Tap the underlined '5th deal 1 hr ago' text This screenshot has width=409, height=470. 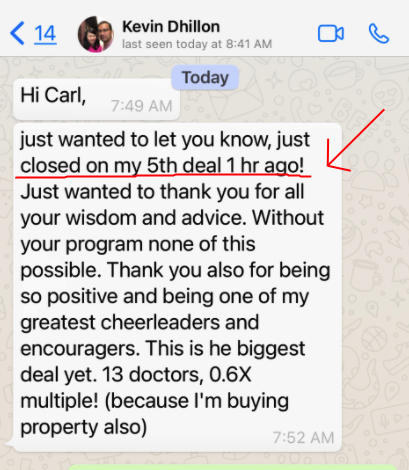[225, 165]
